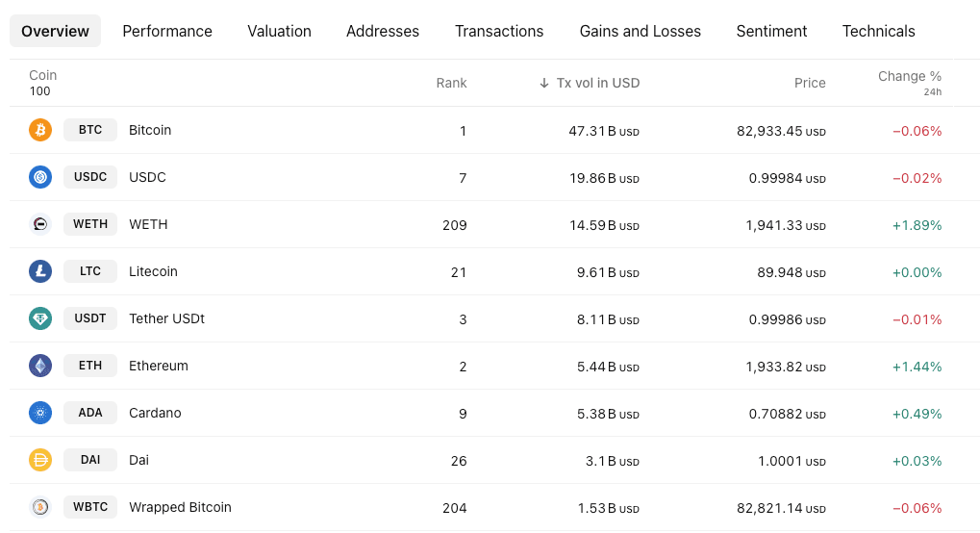980x533 pixels.
Task: Click the ADA ticker badge
Action: [x=90, y=413]
